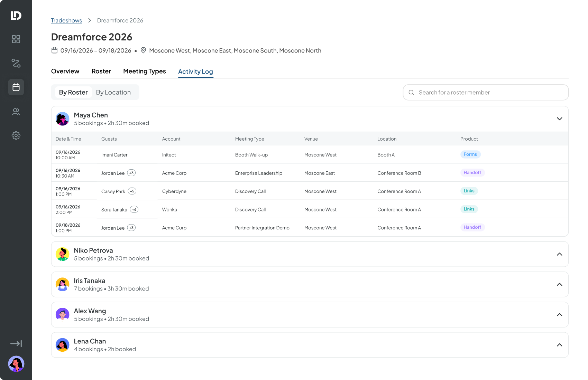The width and height of the screenshot is (588, 380).
Task: Click Maya Chen's avatar
Action: [63, 119]
